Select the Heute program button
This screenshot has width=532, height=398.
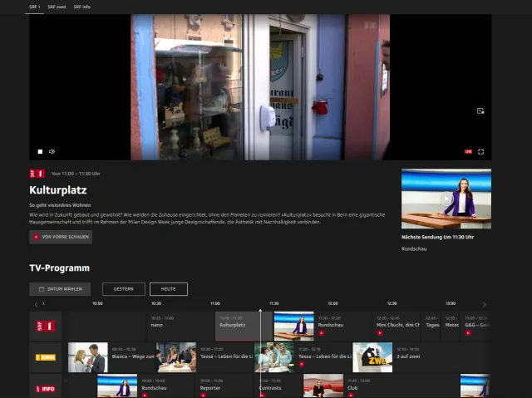coord(168,289)
